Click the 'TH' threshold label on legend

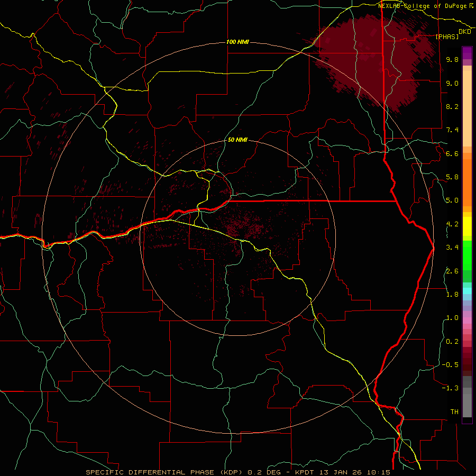pyautogui.click(x=454, y=412)
